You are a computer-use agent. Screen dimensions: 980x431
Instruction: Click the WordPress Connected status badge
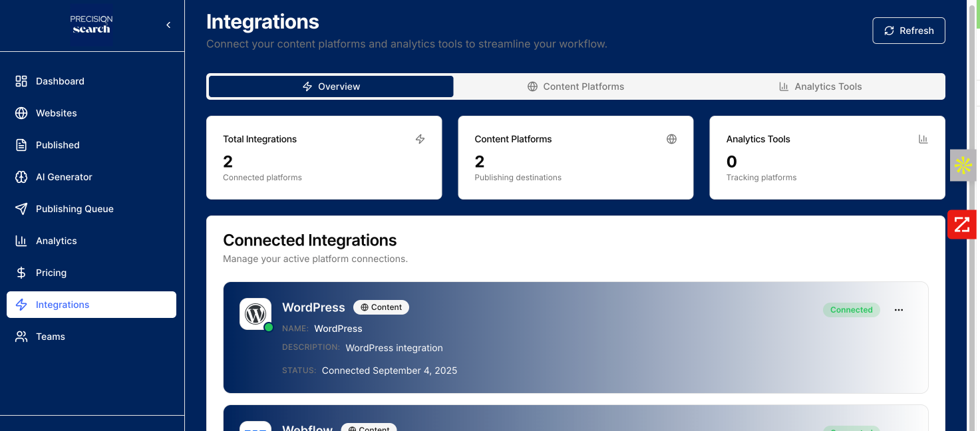852,310
